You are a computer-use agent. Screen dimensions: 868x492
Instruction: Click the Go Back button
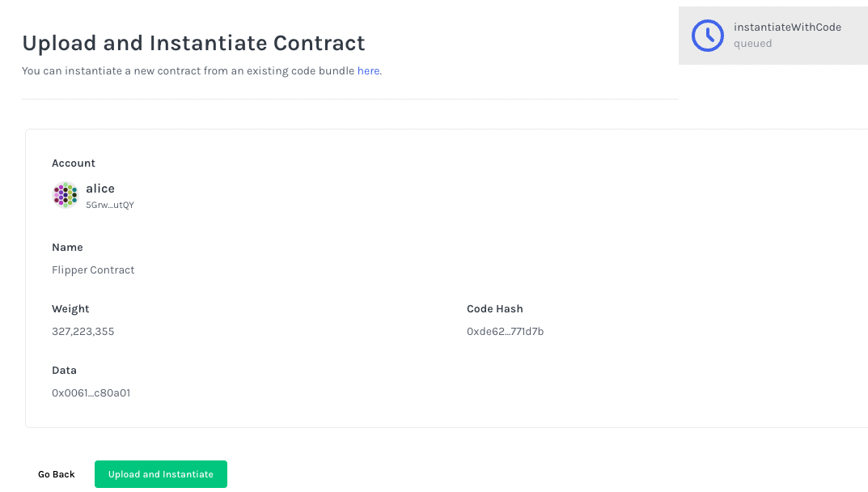(x=57, y=474)
